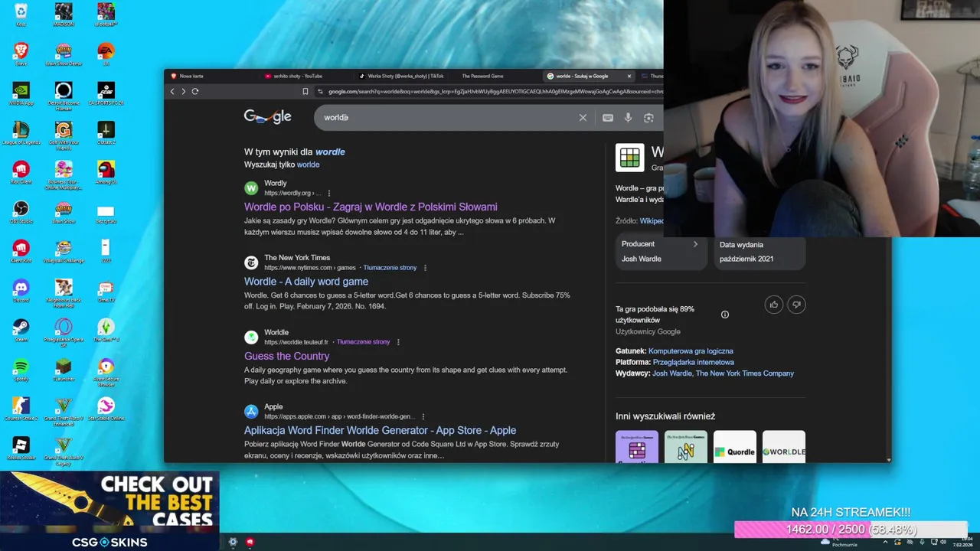Open more options for New York Times result
Screen dimensions: 980x551
point(425,268)
